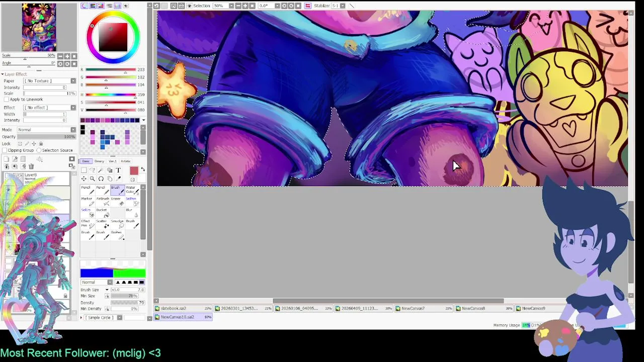Open the rotation angle 0.0° dropdown
644x362 pixels.
pos(277,6)
